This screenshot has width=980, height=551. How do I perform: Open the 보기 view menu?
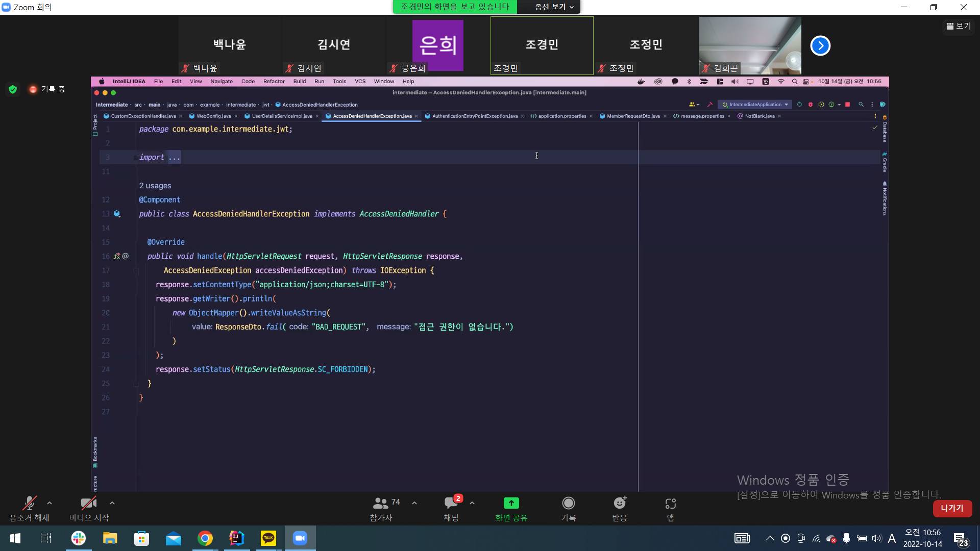(x=958, y=26)
